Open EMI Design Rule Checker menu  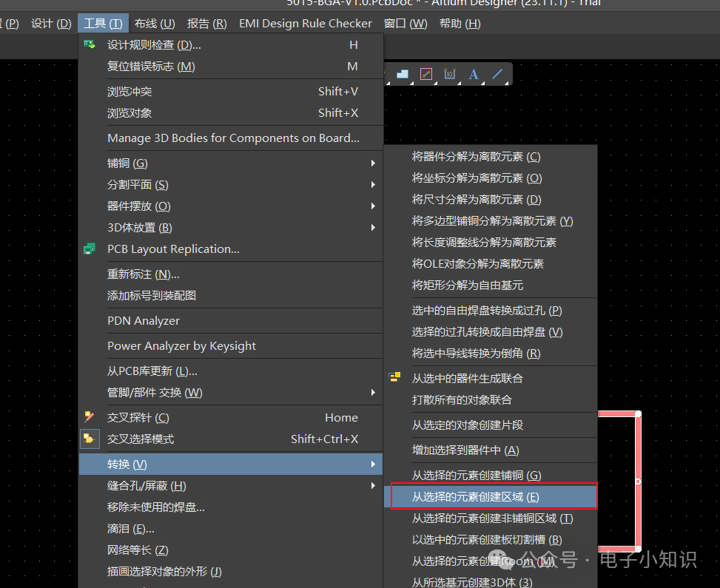pos(306,24)
